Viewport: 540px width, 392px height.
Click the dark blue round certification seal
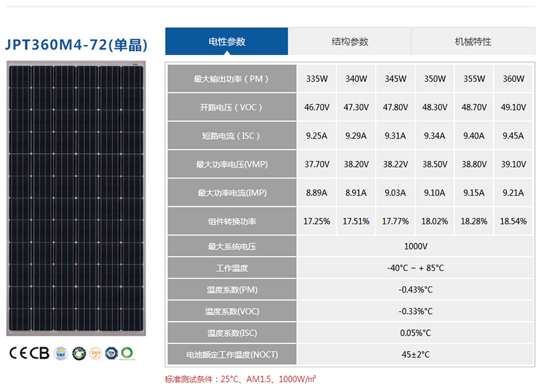(x=78, y=353)
